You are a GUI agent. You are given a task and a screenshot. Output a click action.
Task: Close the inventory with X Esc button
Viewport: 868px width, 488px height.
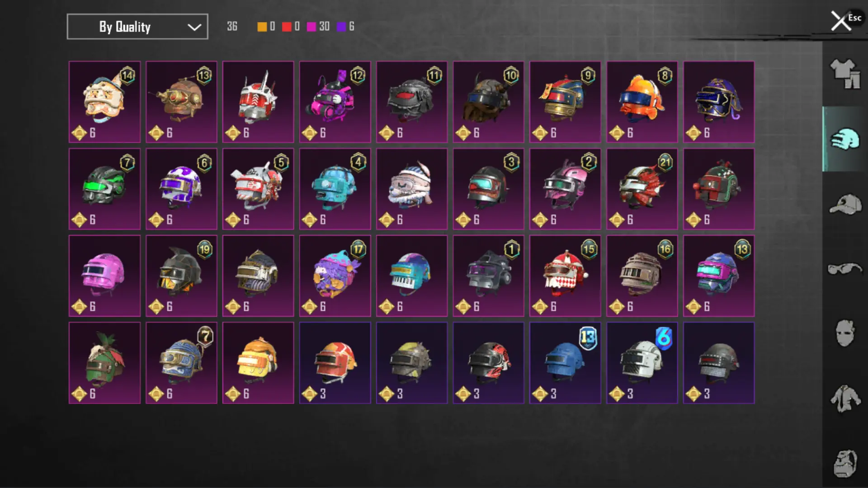pyautogui.click(x=845, y=20)
